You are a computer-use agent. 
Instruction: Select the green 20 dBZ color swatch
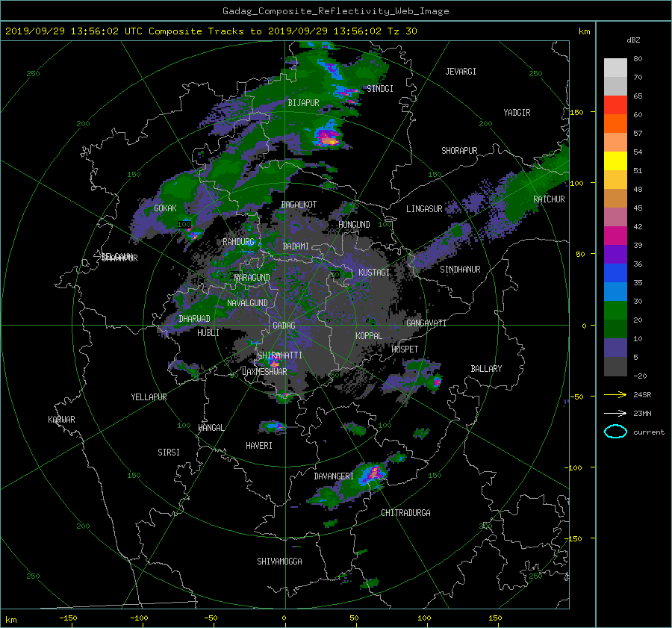pos(615,311)
